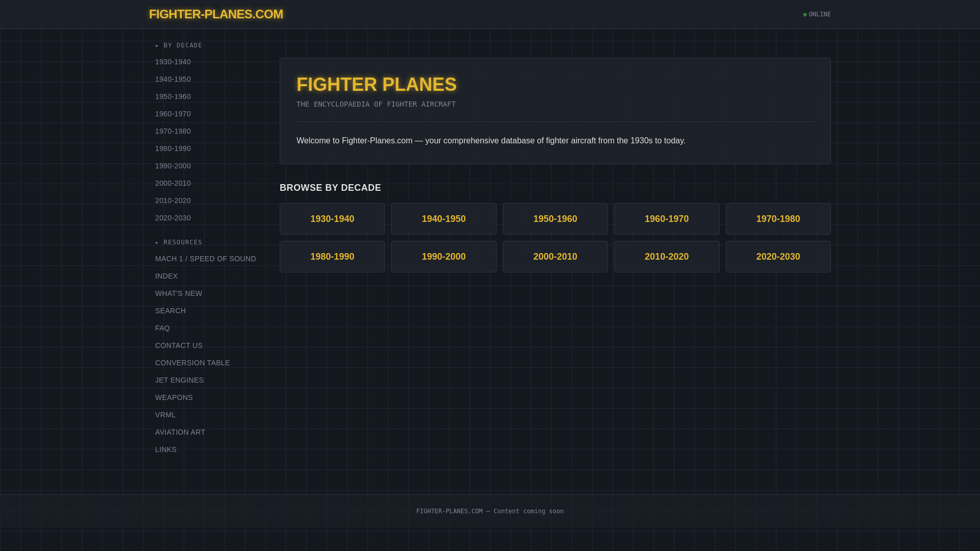Screen dimensions: 980x551
Task: Collapse the RESOURCES sidebar section
Action: 179,242
